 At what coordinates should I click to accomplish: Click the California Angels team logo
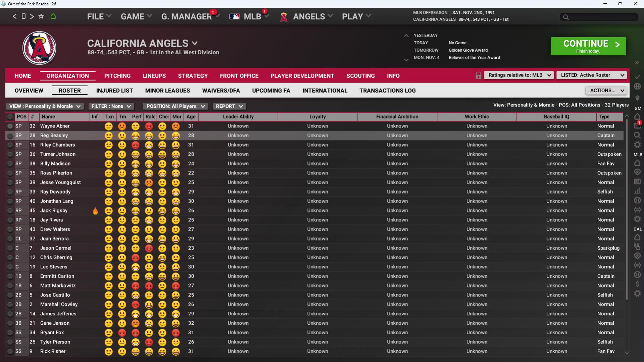tap(39, 48)
